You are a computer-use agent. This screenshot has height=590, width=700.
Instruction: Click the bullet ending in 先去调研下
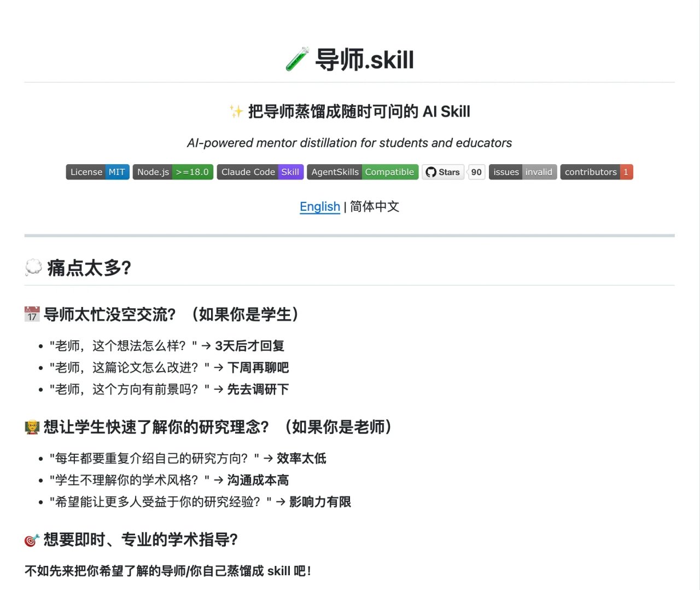coord(169,390)
